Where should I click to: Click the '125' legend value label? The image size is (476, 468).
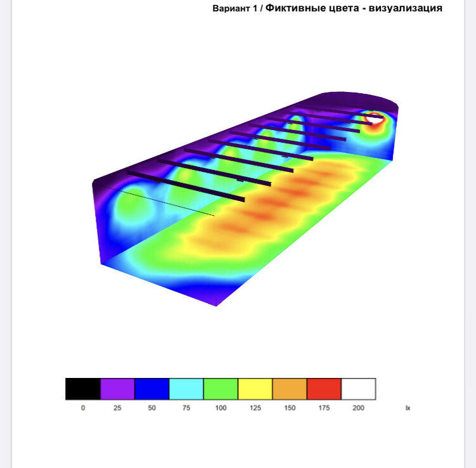click(255, 408)
